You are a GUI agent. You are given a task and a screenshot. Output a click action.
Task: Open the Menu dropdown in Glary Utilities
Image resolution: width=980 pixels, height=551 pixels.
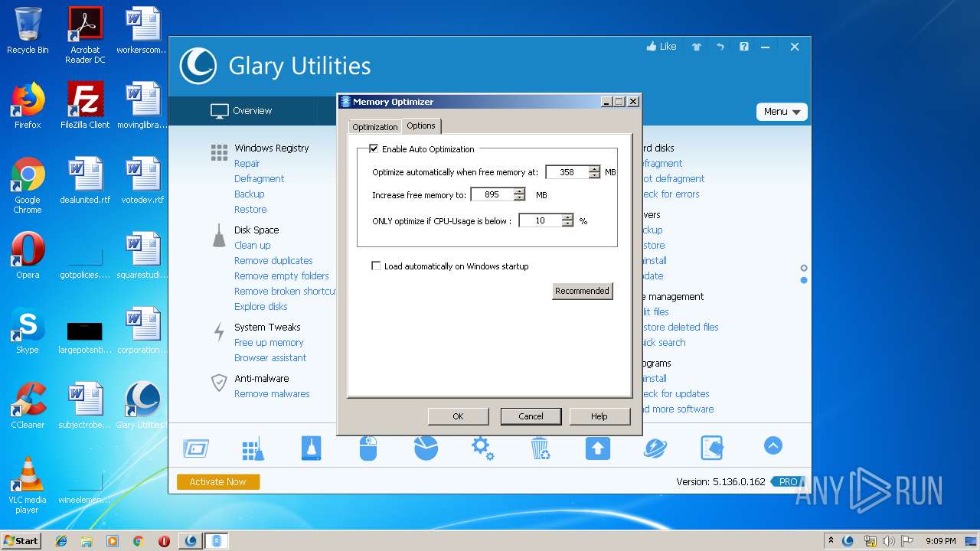[782, 112]
